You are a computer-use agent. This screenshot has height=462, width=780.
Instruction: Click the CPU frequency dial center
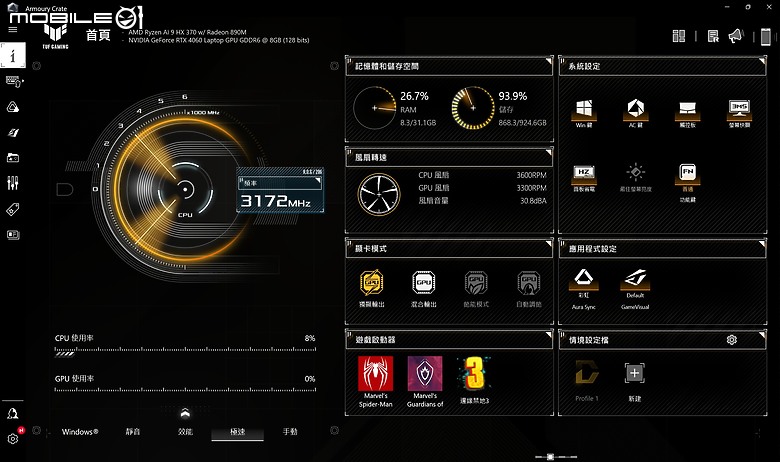(185, 189)
